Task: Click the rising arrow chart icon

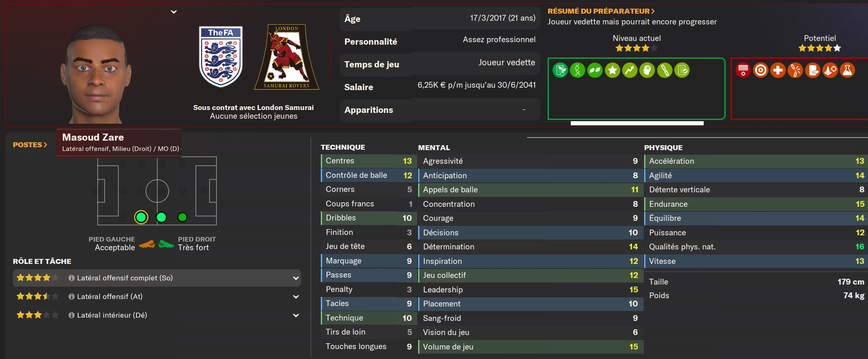Action: click(x=630, y=70)
